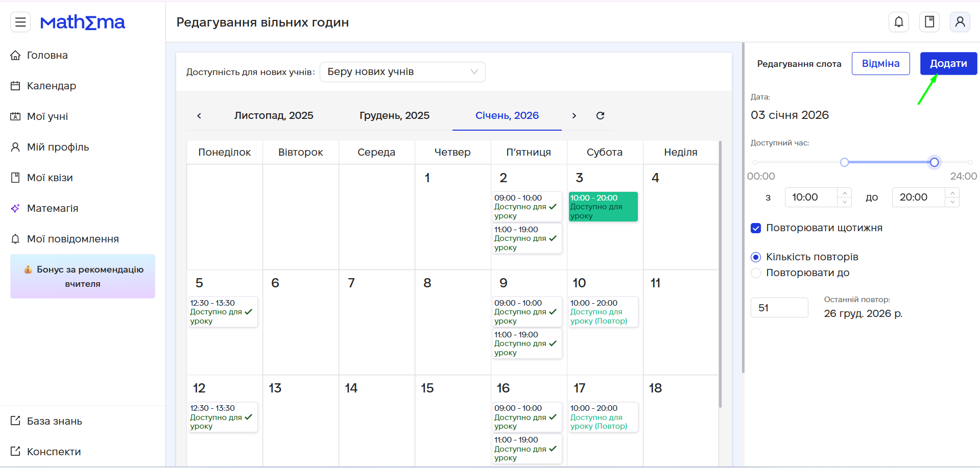Viewport: 980px width, 468px height.
Task: Refresh the calendar with reload icon
Action: [600, 116]
